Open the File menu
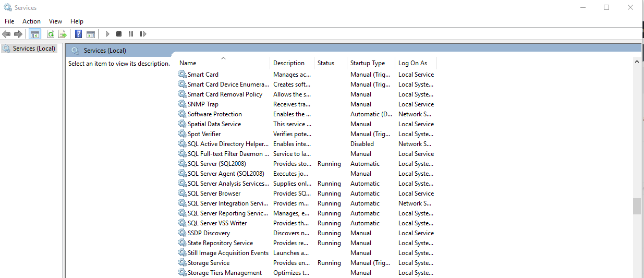 (9, 21)
